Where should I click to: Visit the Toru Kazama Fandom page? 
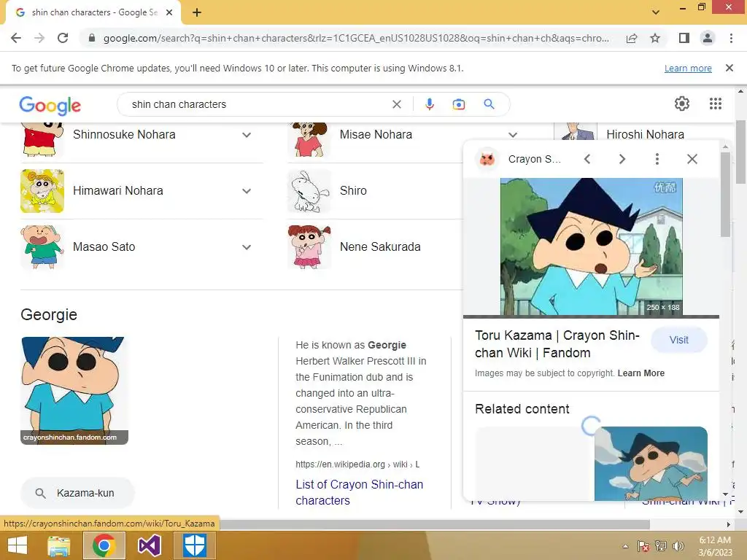679,340
